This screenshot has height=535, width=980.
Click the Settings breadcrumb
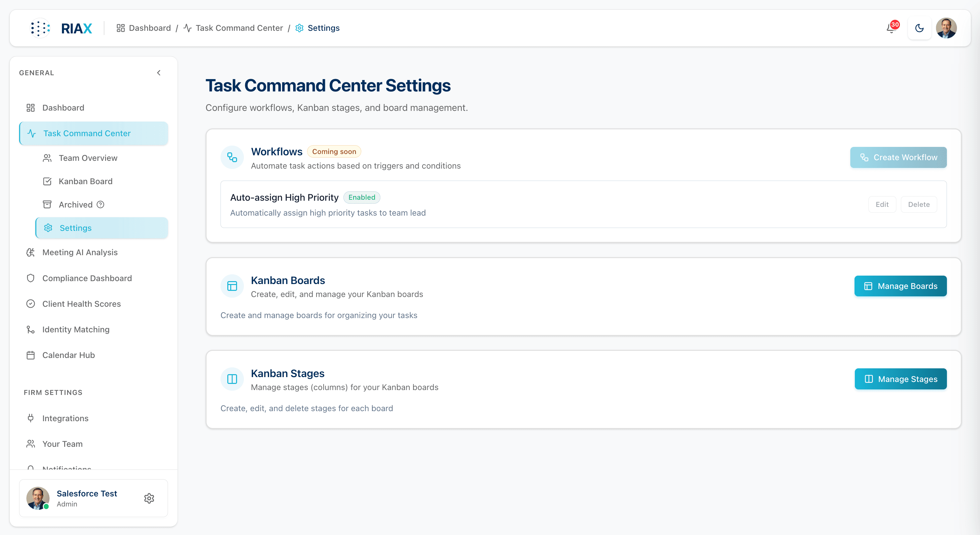pos(323,28)
